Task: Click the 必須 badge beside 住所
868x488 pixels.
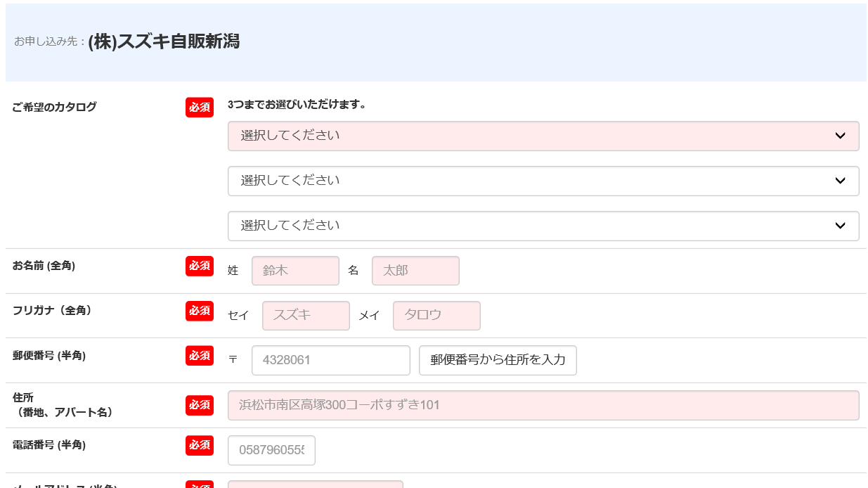Action: coord(200,405)
